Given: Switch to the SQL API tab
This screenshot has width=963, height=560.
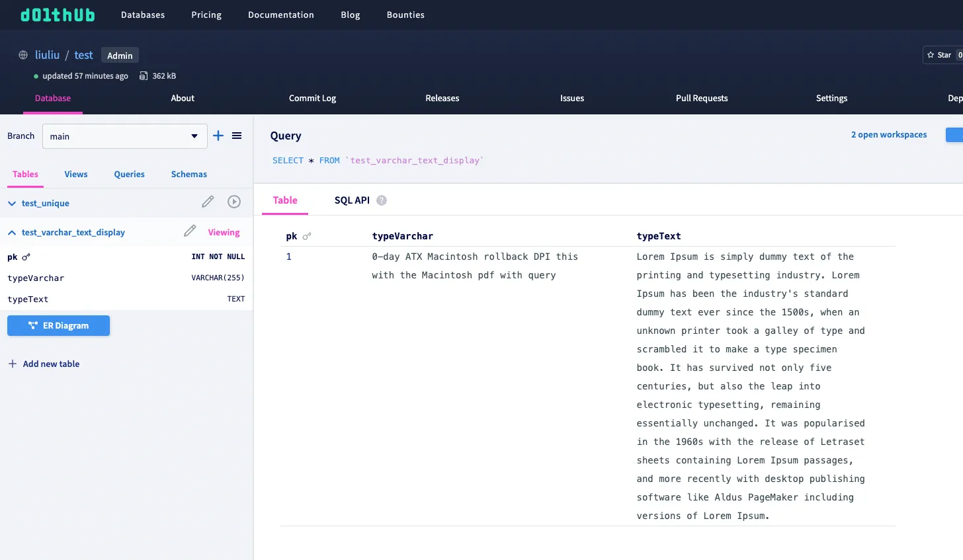Looking at the screenshot, I should coord(352,200).
